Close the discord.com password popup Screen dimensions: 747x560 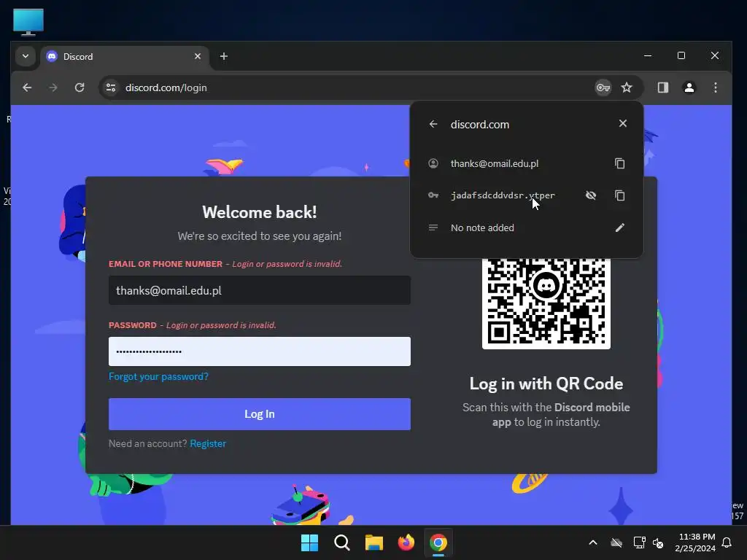tap(623, 123)
